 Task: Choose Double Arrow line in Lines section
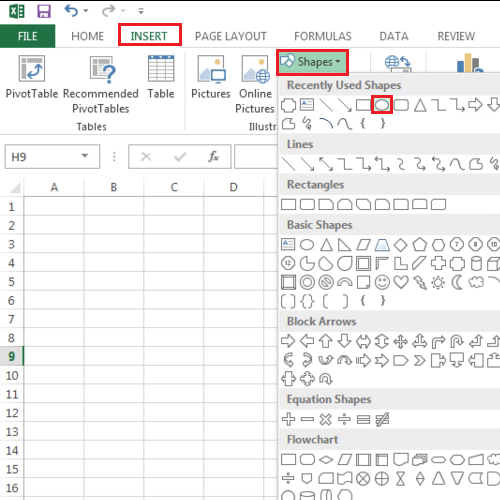326,164
